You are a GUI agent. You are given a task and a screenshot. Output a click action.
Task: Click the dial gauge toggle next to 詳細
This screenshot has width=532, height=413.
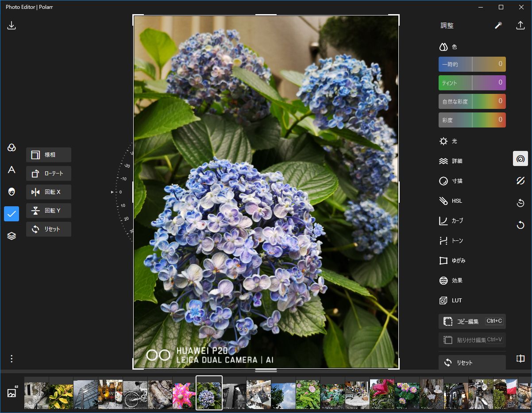[520, 158]
